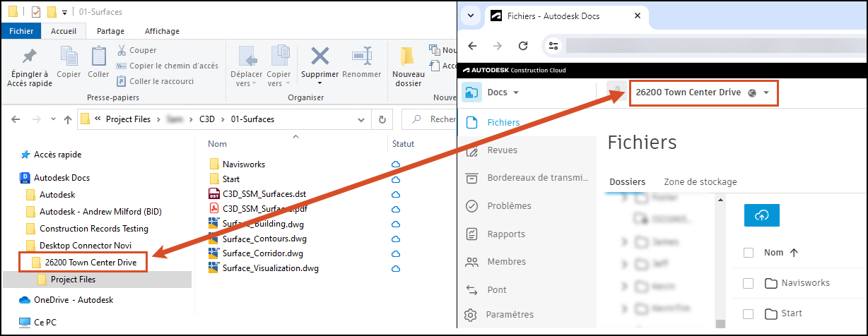Click Project Files in the breadcrumb
Image resolution: width=868 pixels, height=336 pixels.
point(128,119)
